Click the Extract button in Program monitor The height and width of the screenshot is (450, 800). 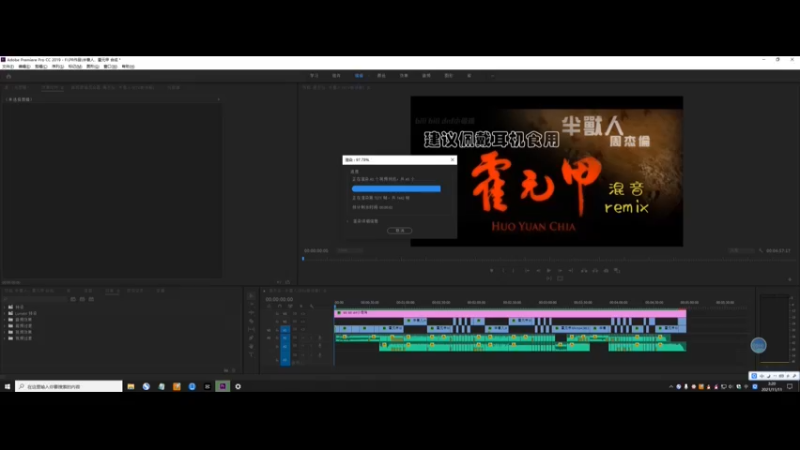click(595, 270)
